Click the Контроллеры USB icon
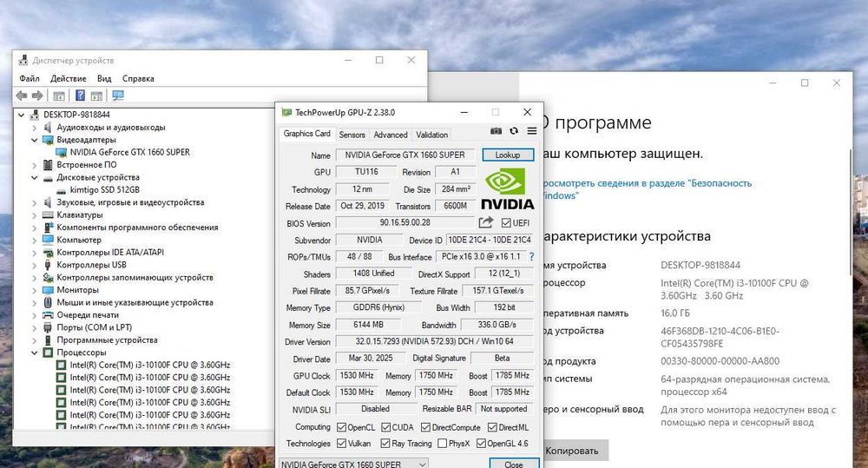The image size is (868, 468). tap(48, 265)
